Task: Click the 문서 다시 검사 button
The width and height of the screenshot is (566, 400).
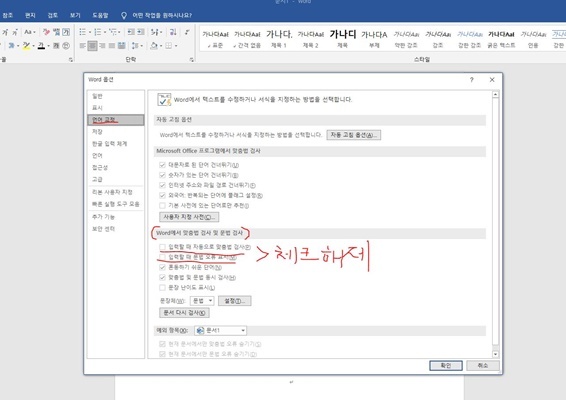Action: 184,313
